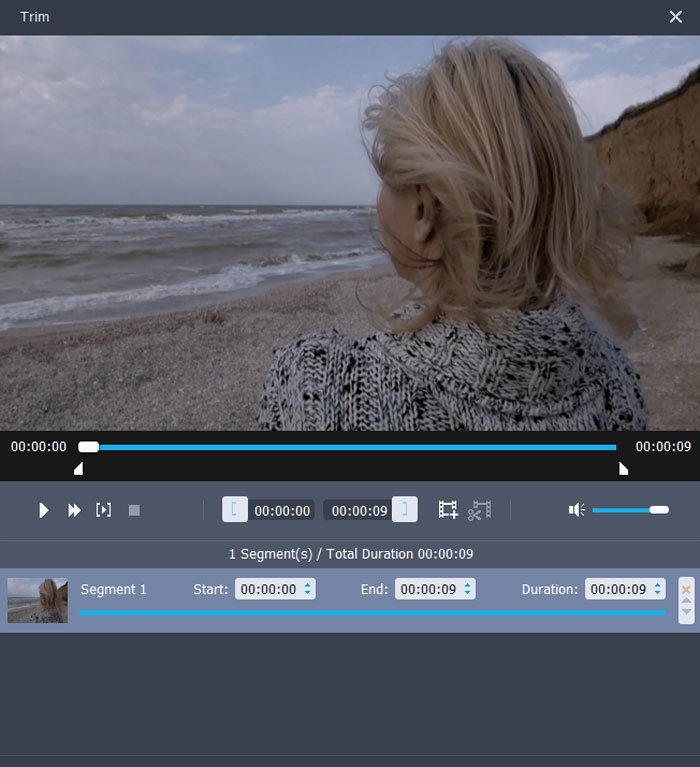
Task: Set the end point with right bracket
Action: click(405, 509)
